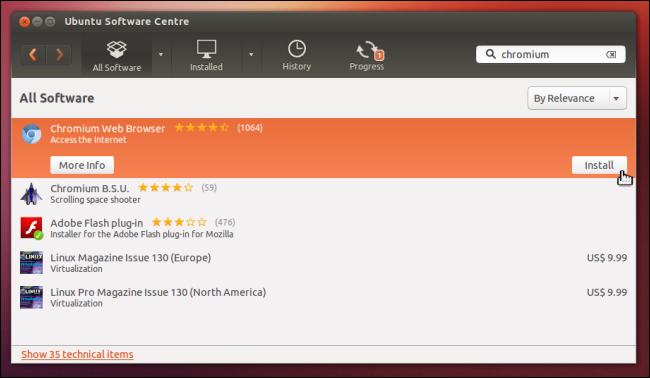Click the US$ 9.99 price for Linux Pro Magazine

tap(607, 292)
